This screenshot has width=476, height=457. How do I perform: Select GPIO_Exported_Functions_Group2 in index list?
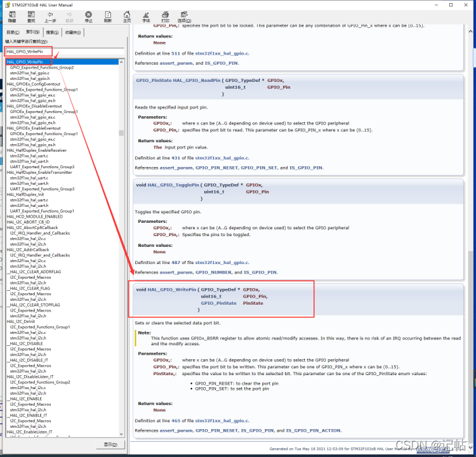[x=42, y=67]
